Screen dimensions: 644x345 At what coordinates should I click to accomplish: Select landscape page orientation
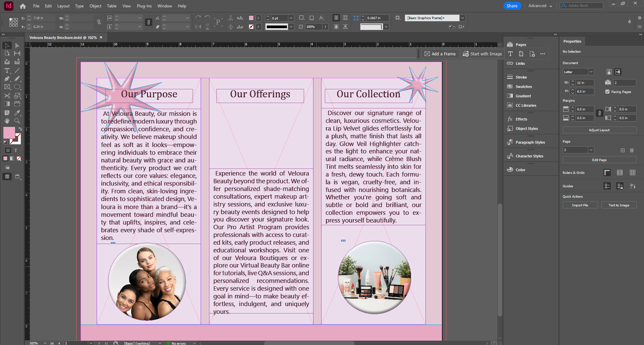point(618,72)
